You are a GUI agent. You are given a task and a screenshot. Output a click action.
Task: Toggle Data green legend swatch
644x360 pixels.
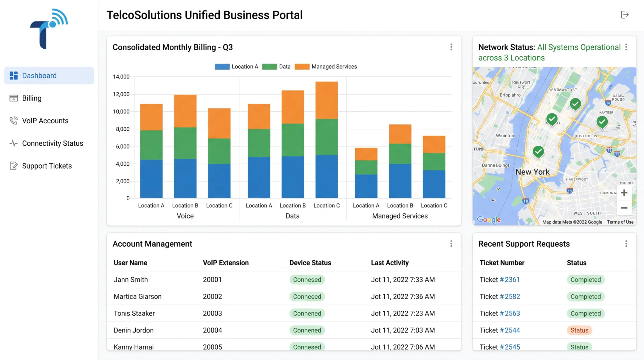270,67
